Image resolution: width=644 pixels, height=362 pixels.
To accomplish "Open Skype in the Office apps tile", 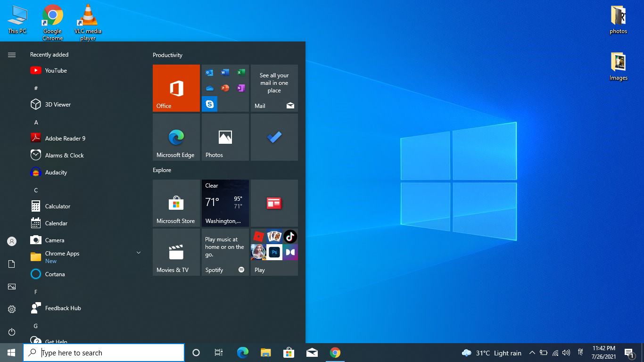I will click(x=210, y=104).
